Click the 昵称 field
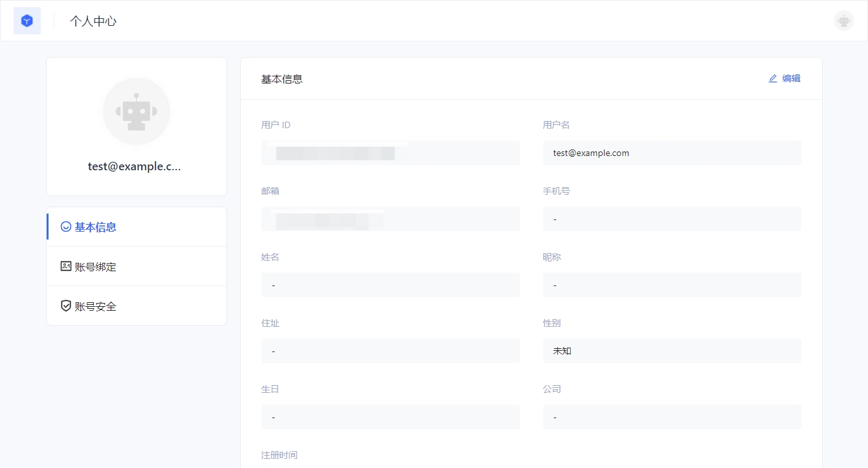Image resolution: width=868 pixels, height=468 pixels. 671,285
